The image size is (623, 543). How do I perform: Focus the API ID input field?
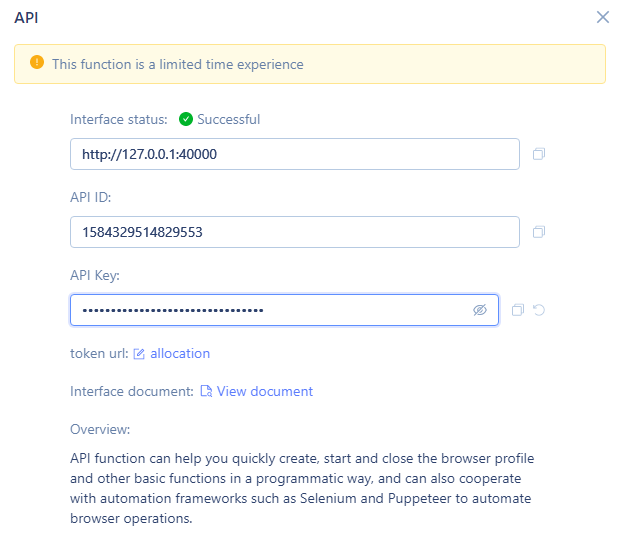coord(295,232)
